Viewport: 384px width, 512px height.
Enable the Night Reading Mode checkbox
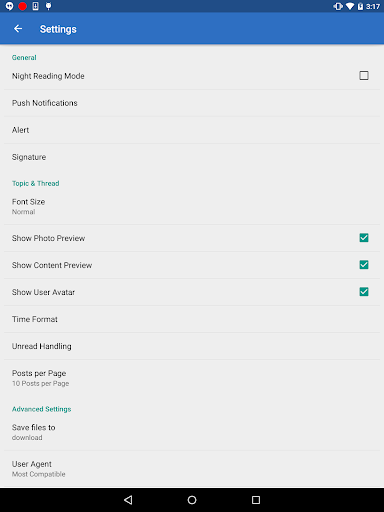tap(364, 76)
